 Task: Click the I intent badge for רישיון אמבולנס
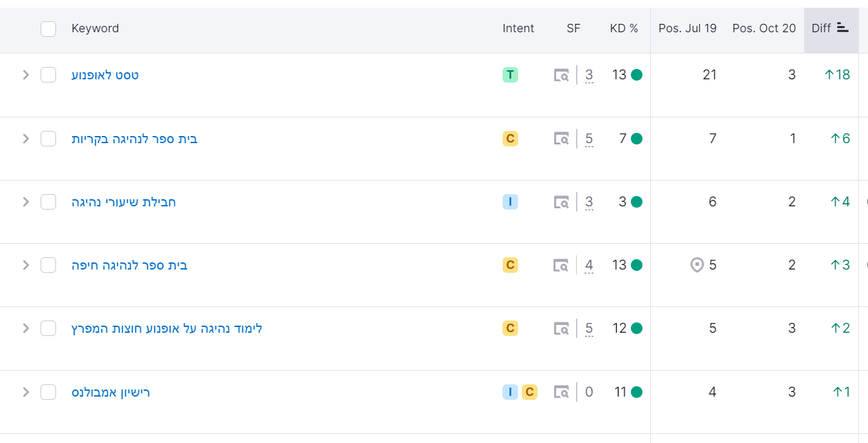(x=510, y=391)
